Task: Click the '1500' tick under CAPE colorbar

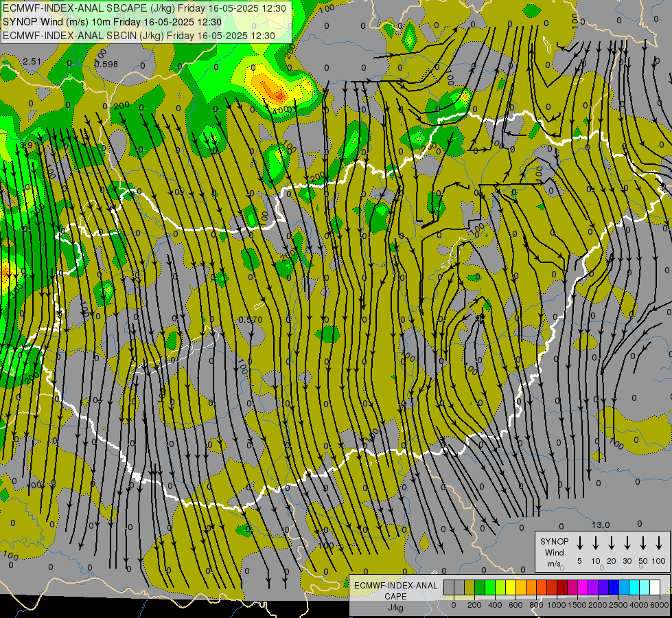Action: [x=577, y=605]
